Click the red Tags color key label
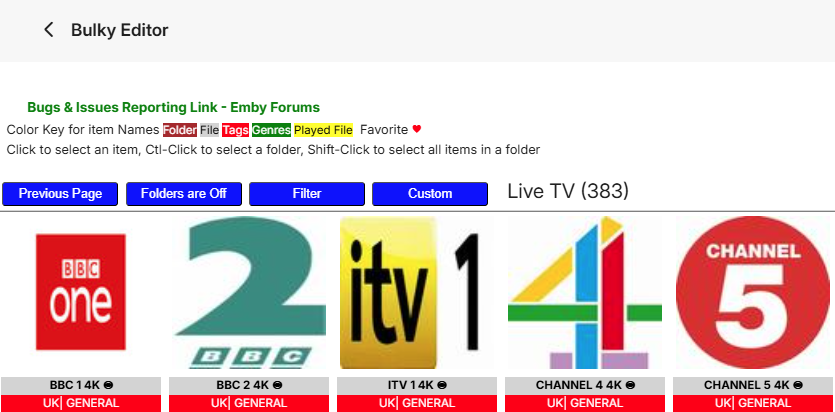Viewport: 835px width, 412px height. click(x=235, y=130)
